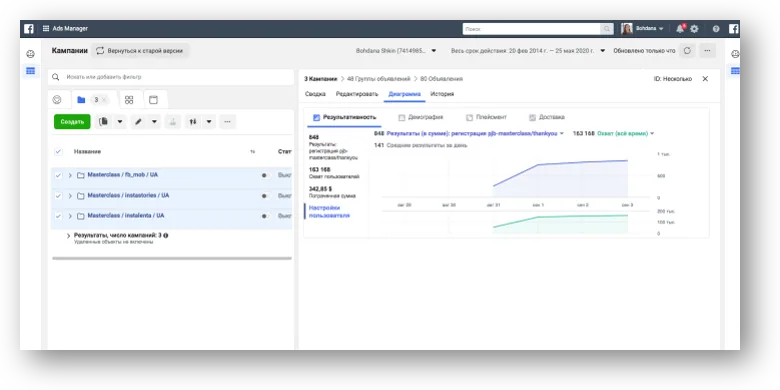Open settings gear in top bar
The width and height of the screenshot is (780, 390).
pyautogui.click(x=694, y=29)
